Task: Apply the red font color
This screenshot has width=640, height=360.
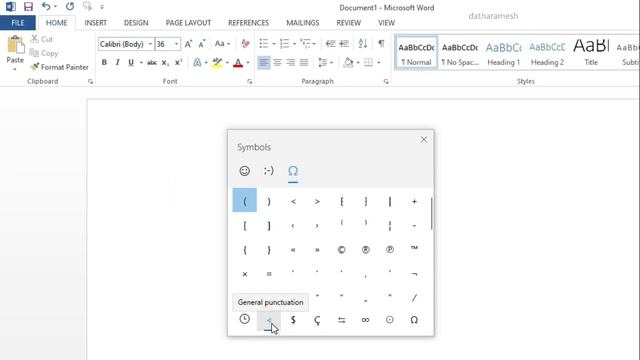Action: (238, 63)
